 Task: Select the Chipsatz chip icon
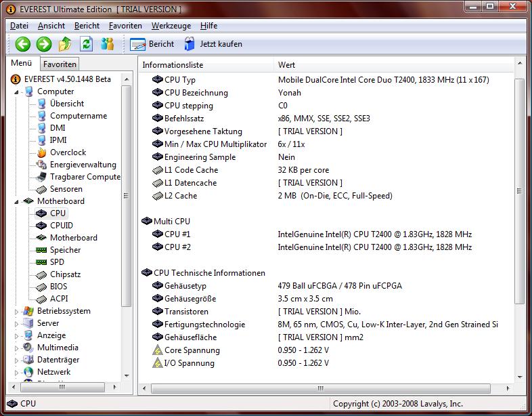click(41, 274)
